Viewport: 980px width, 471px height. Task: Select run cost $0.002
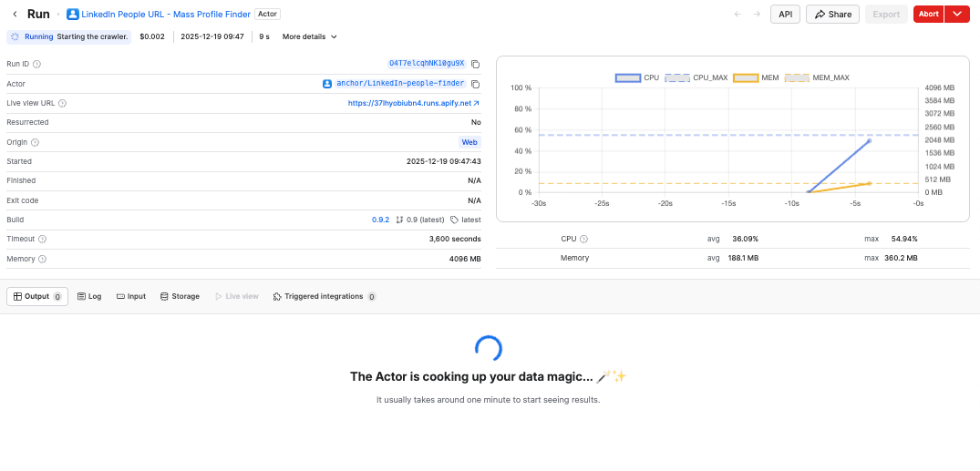[152, 36]
